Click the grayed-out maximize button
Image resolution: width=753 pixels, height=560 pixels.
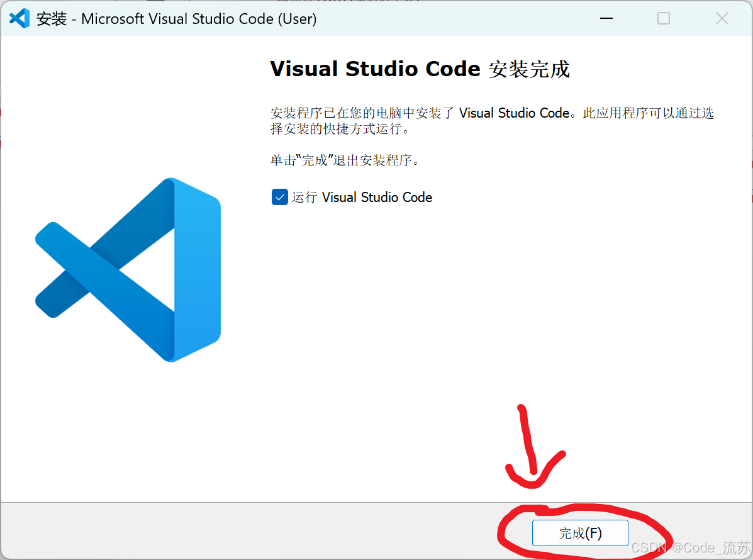coord(664,18)
